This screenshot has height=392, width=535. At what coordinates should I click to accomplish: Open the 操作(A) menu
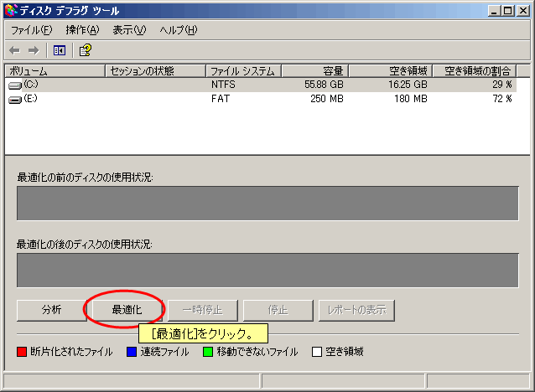[82, 30]
